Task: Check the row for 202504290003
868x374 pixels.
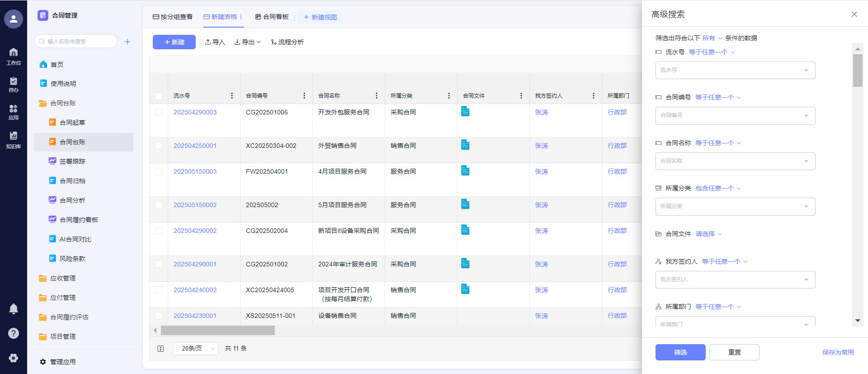Action: pos(159,112)
